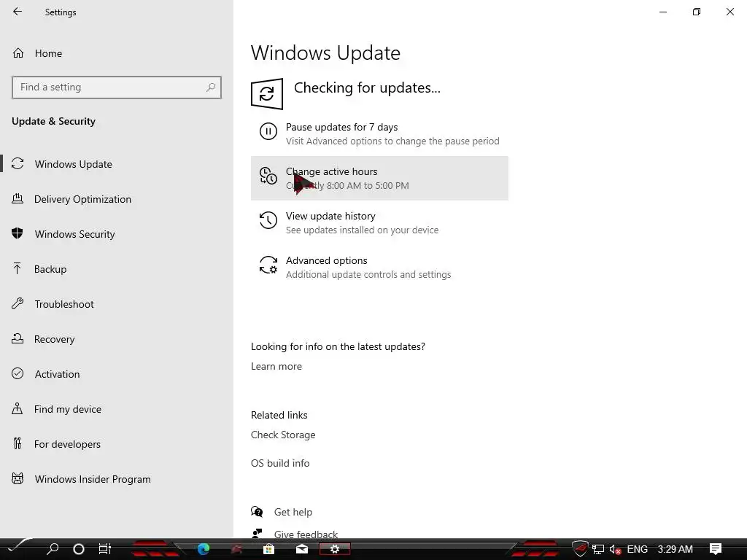Follow the Learn more link
This screenshot has height=560, width=747.
(276, 366)
